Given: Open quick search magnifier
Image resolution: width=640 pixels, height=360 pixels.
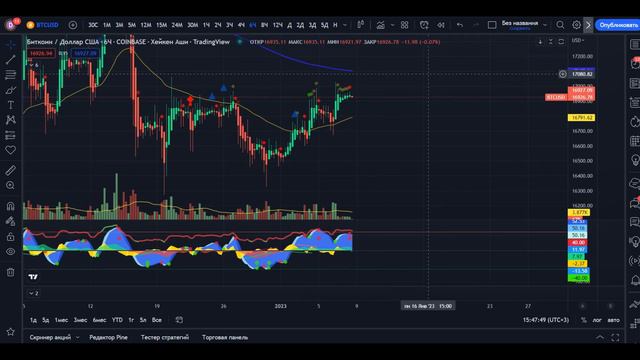Looking at the screenshot, I should coord(560,25).
